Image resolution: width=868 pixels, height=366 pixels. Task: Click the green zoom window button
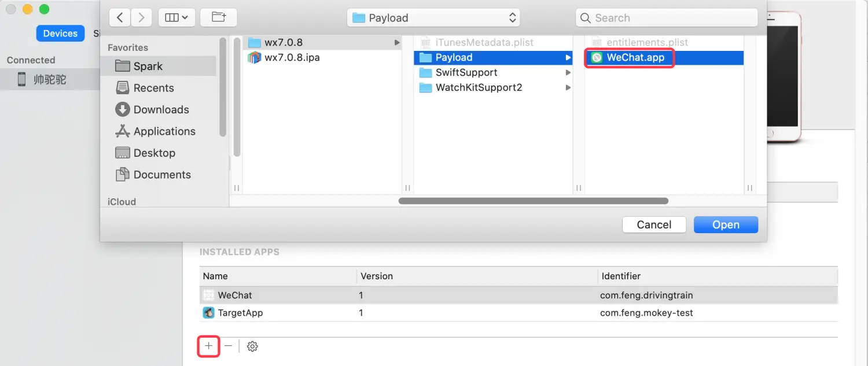(44, 9)
